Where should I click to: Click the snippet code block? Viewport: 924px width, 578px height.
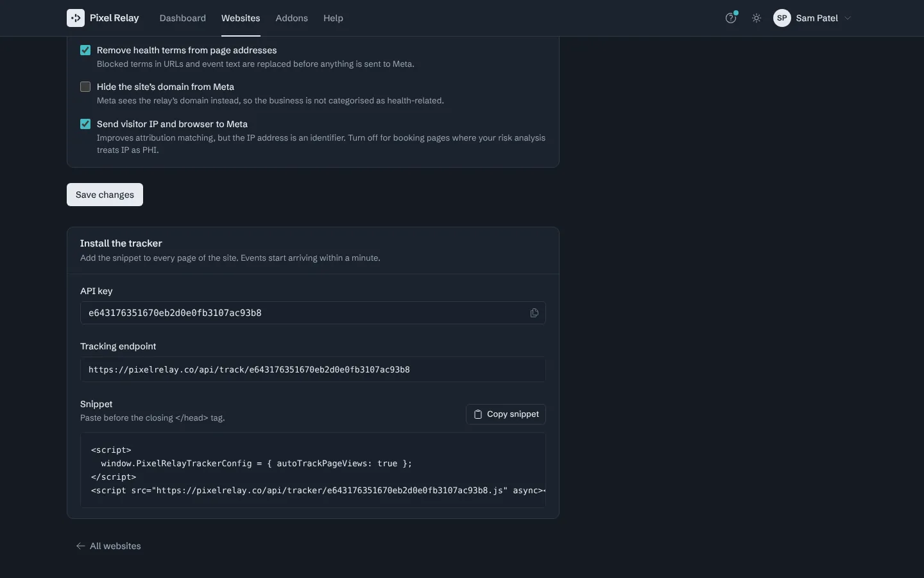[x=313, y=470]
